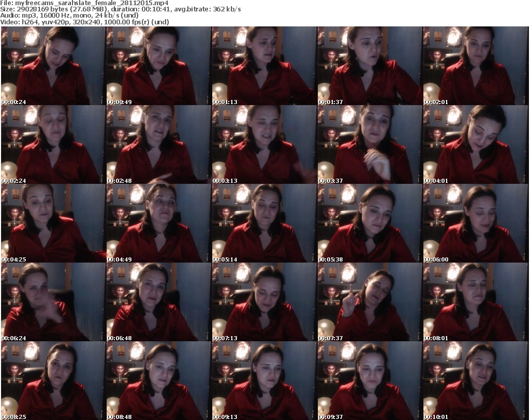Select the thumbnail frame at 00:06:48
530x420 pixels.
[159, 302]
